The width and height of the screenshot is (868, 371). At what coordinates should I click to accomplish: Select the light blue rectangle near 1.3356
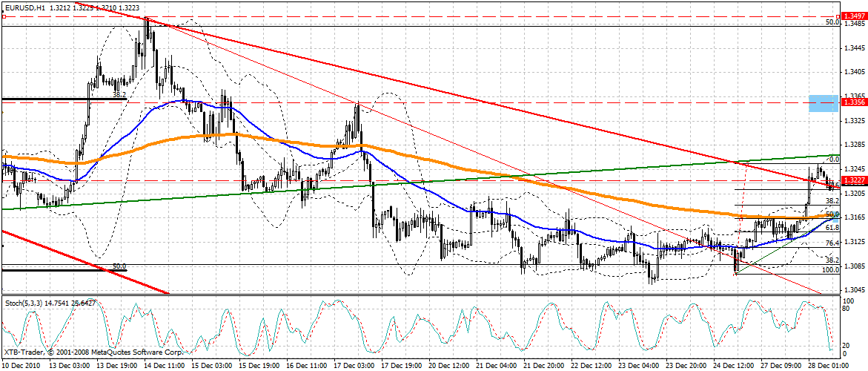[824, 103]
